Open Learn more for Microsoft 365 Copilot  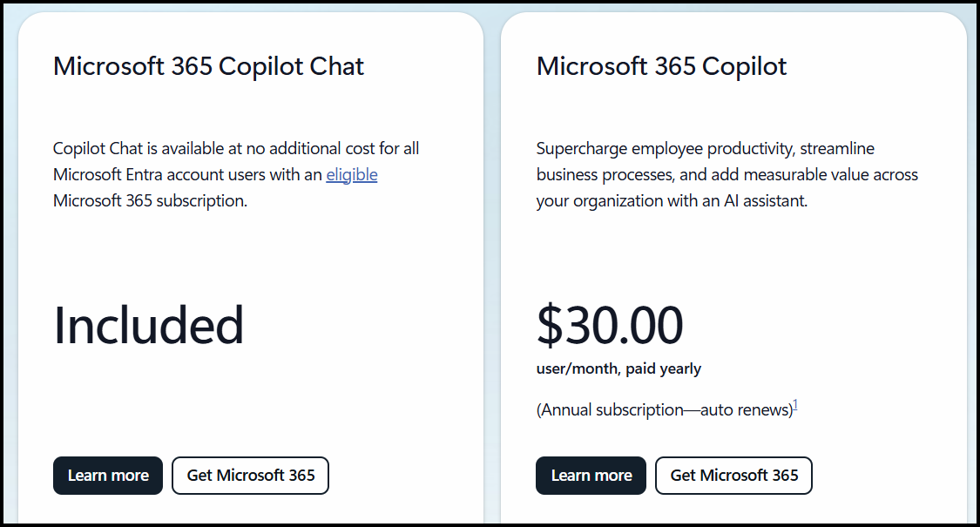(x=591, y=476)
